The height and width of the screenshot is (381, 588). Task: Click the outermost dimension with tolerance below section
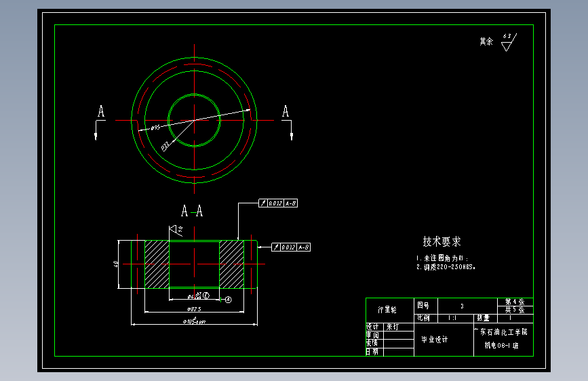(x=194, y=321)
